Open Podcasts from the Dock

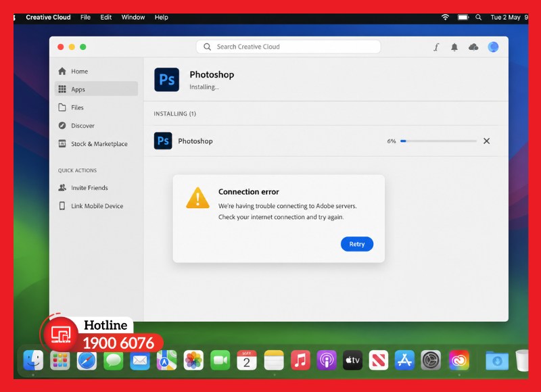327,360
